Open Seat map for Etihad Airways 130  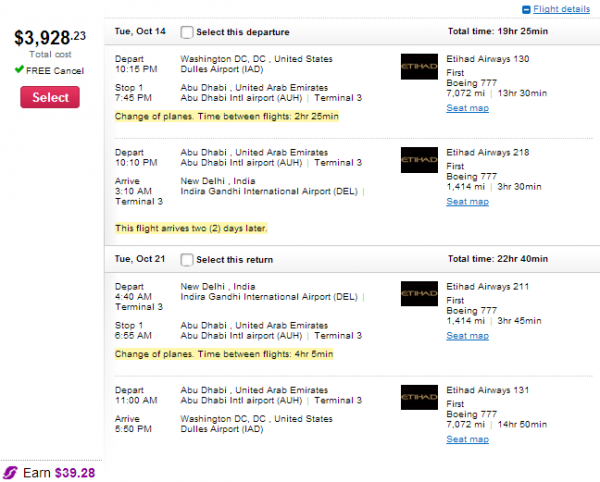coord(467,108)
